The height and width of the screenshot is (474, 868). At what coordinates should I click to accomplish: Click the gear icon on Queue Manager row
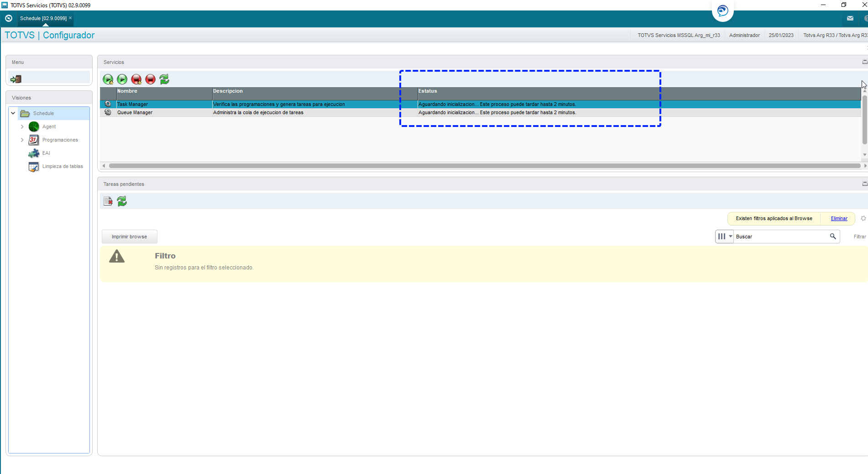point(108,112)
